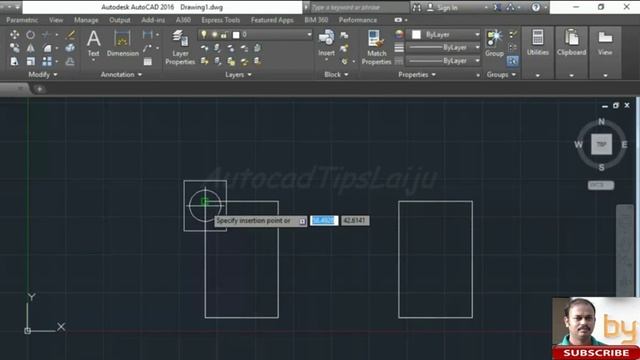Click the keyword search input field
Screen dimensions: 640x360
[359, 7]
